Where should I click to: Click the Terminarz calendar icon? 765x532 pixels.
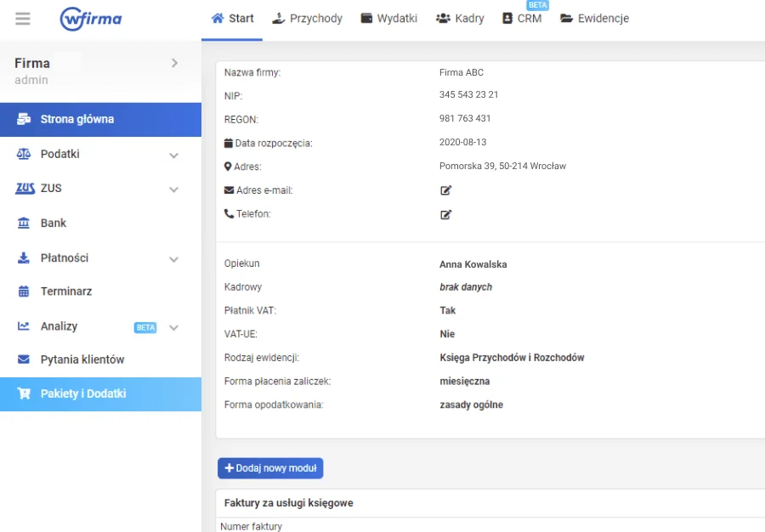(x=24, y=291)
